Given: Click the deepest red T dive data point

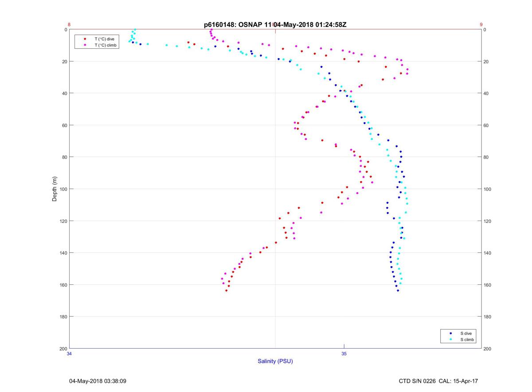Looking at the screenshot, I should coord(226,291).
